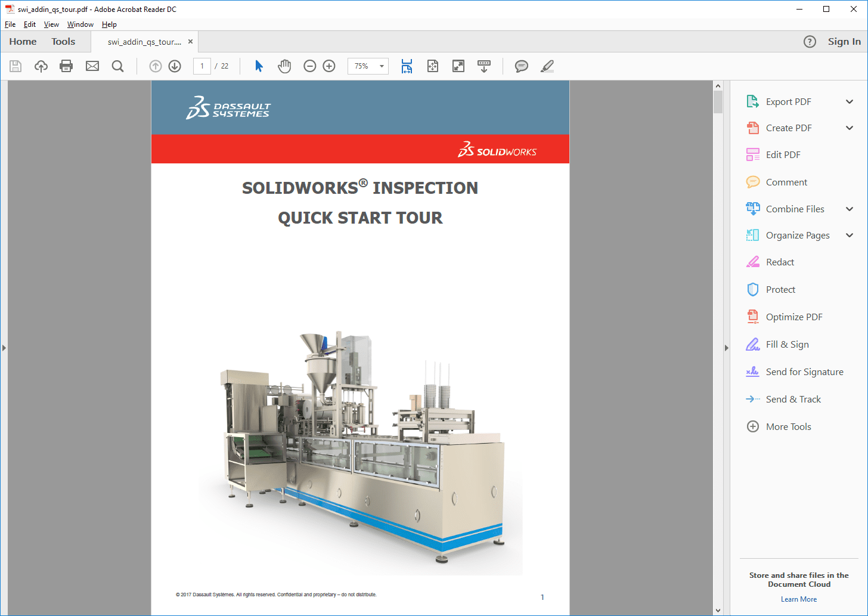Image resolution: width=868 pixels, height=616 pixels.
Task: Click the vertical scrollbar thumb
Action: (x=718, y=102)
